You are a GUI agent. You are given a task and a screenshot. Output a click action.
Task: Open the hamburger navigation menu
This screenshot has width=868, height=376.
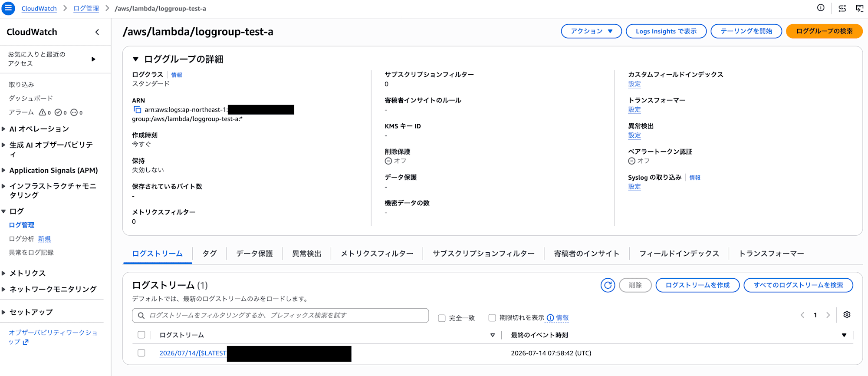(8, 8)
